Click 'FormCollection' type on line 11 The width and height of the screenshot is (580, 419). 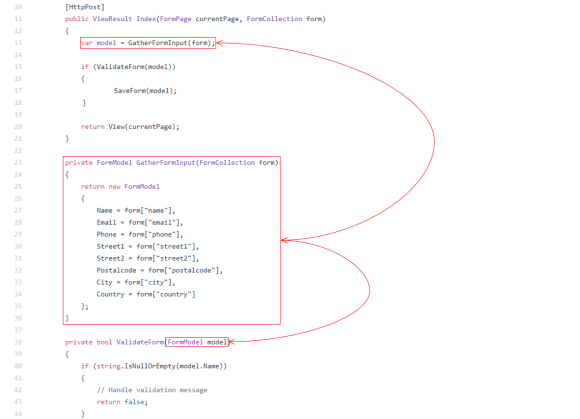[274, 19]
